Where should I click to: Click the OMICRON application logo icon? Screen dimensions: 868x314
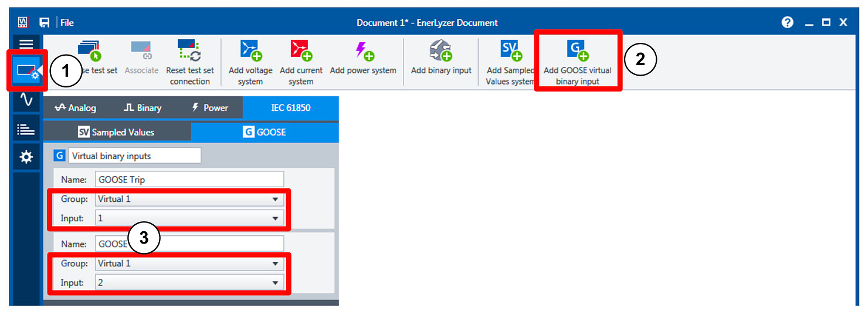coord(23,22)
